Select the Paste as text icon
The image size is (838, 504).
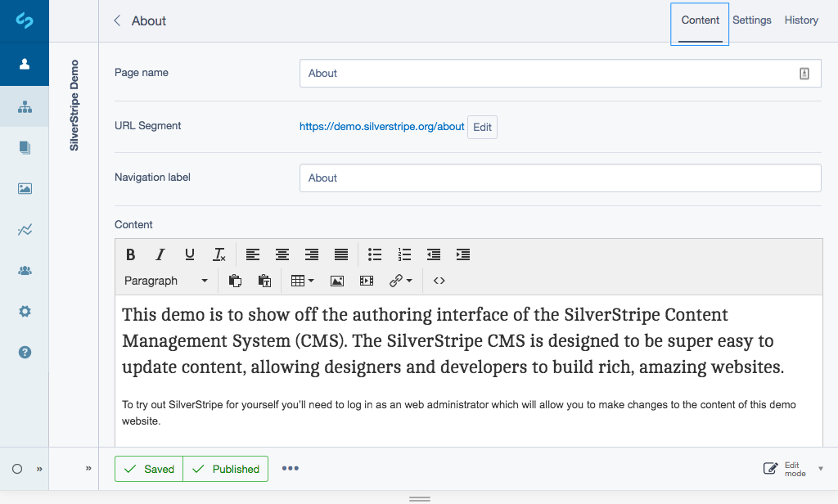pos(264,281)
